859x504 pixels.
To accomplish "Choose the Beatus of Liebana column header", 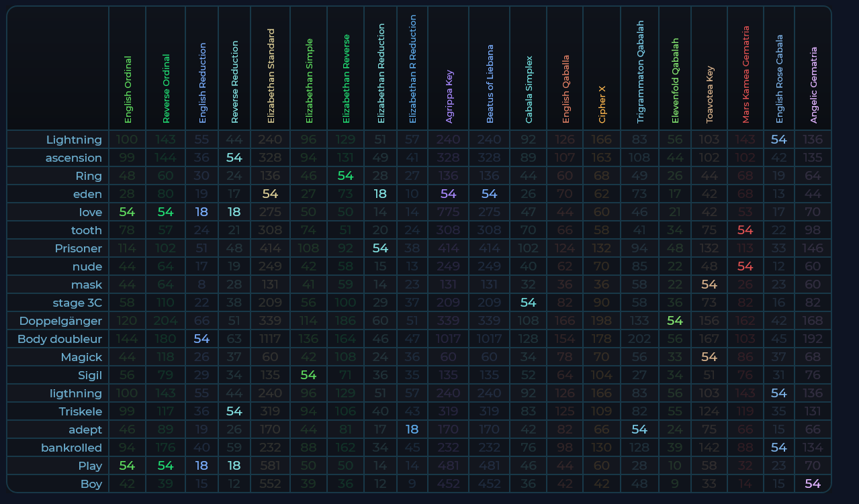I will coord(490,85).
